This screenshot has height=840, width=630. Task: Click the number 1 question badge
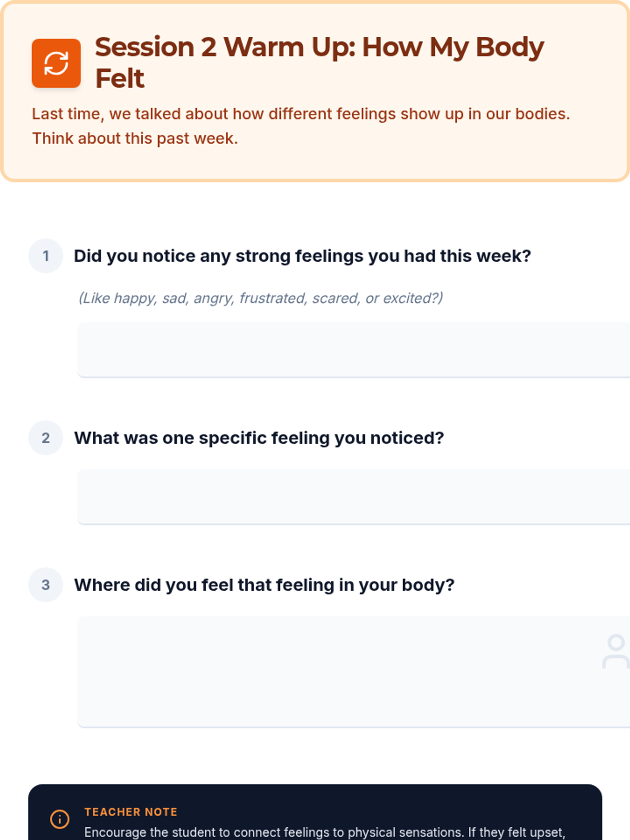click(46, 256)
